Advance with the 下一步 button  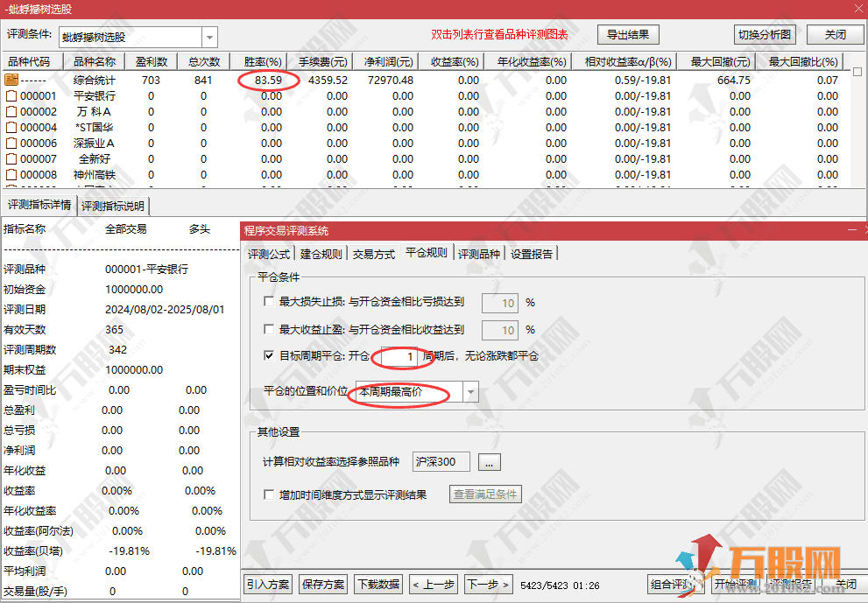pyautogui.click(x=488, y=585)
